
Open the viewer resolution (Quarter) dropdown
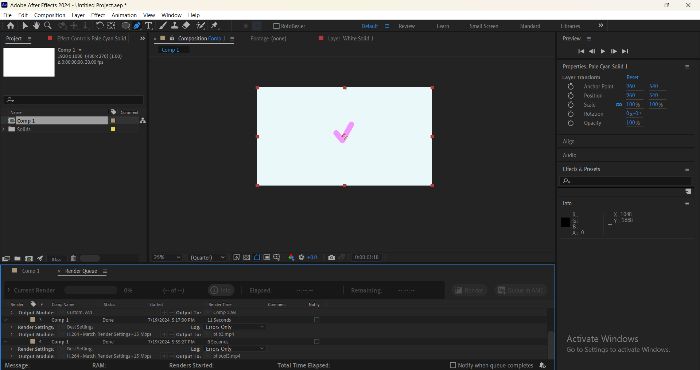tap(208, 258)
